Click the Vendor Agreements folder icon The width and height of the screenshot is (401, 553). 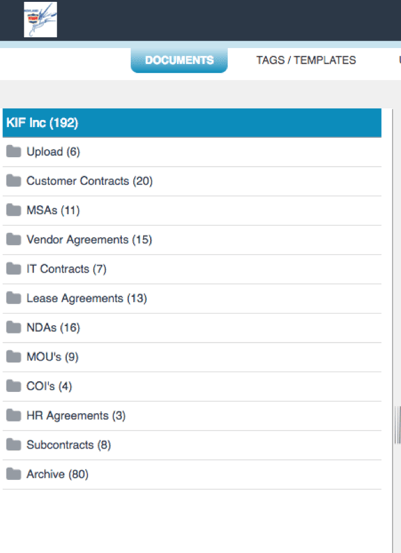coord(14,239)
